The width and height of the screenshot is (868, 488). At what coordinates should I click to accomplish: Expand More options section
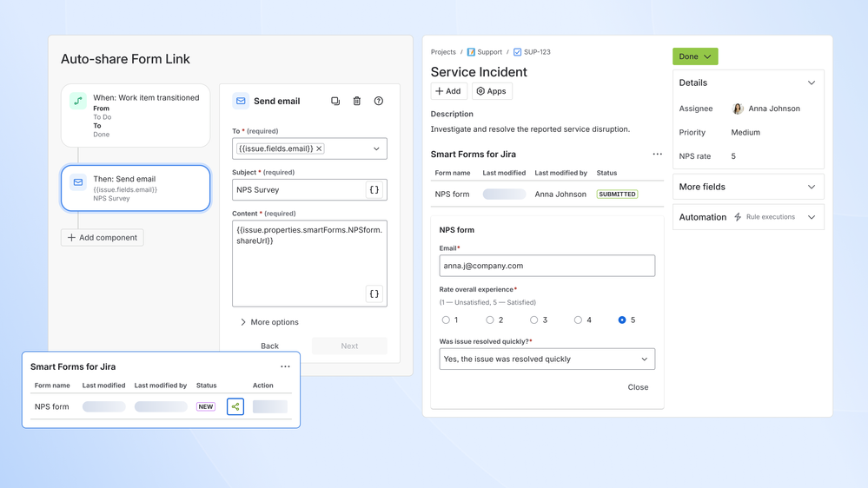pos(269,322)
